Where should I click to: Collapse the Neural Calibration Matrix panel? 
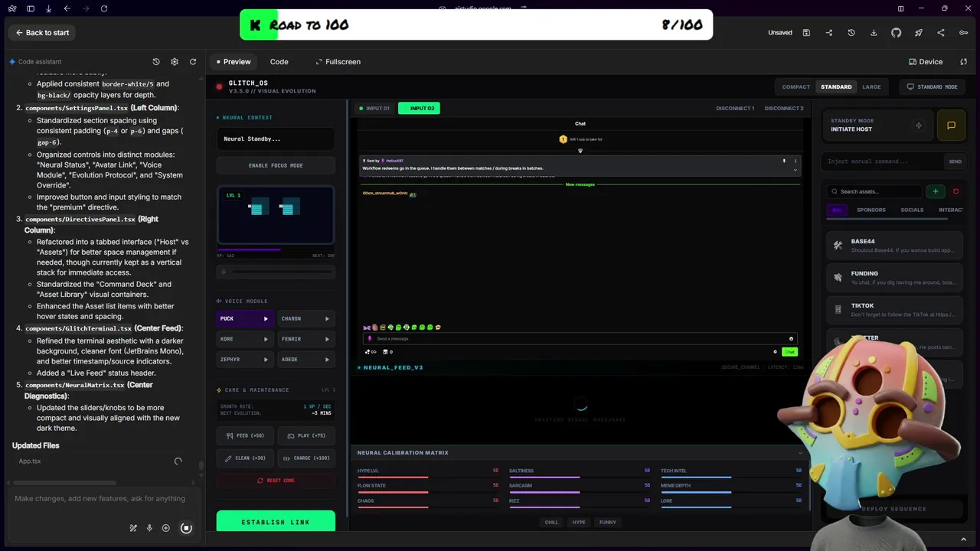pyautogui.click(x=800, y=453)
